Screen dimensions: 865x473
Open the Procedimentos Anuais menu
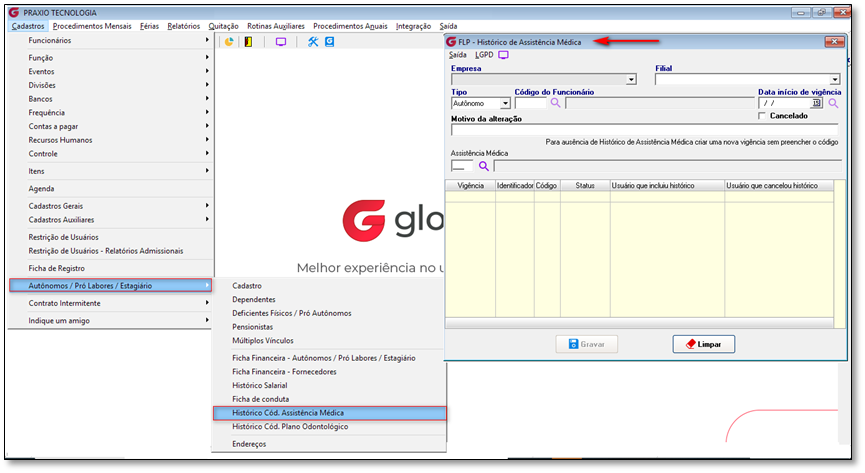tap(350, 26)
